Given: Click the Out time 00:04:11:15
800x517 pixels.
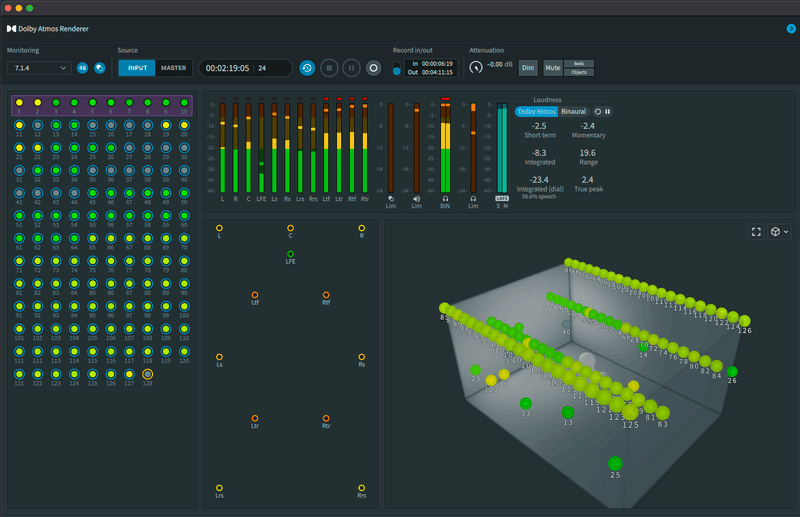Looking at the screenshot, I should tap(437, 72).
